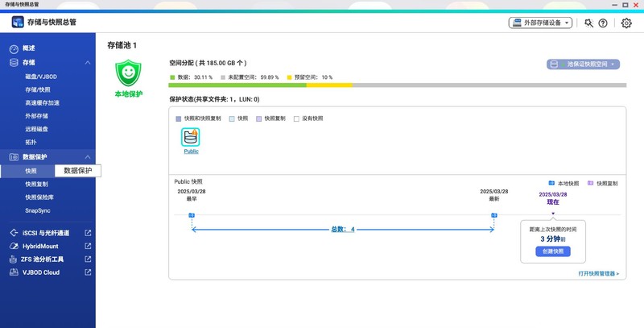
Task: Collapse the 数据保护 section chevron
Action: [88, 157]
